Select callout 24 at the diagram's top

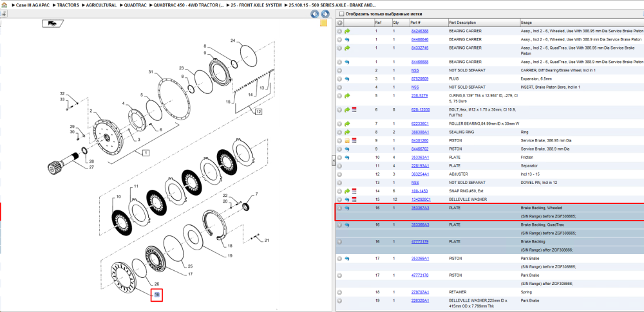[233, 41]
